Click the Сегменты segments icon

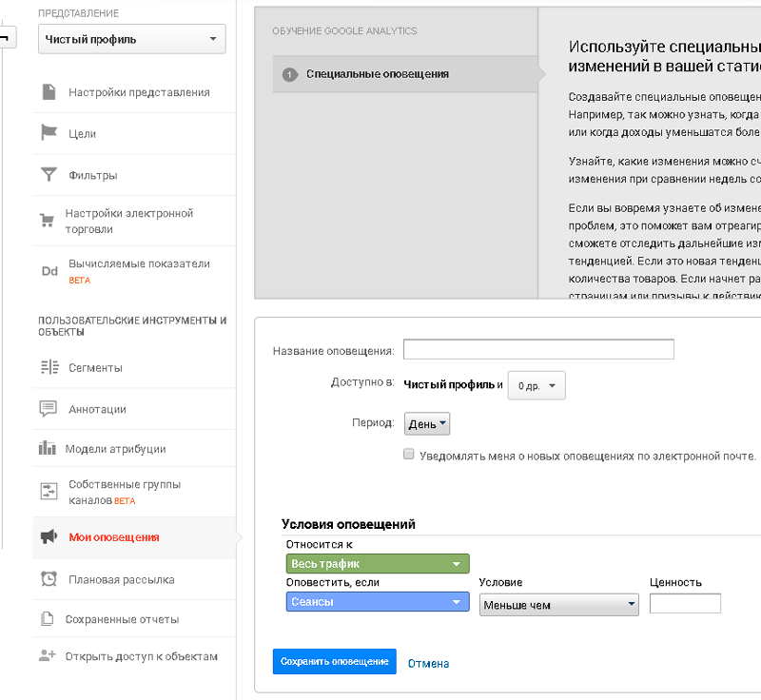(x=49, y=367)
